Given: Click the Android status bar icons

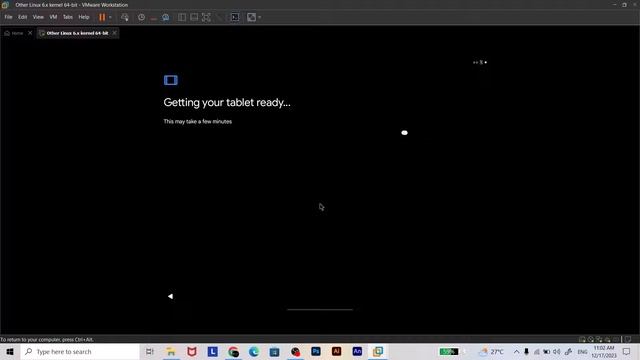Looking at the screenshot, I should pos(480,62).
